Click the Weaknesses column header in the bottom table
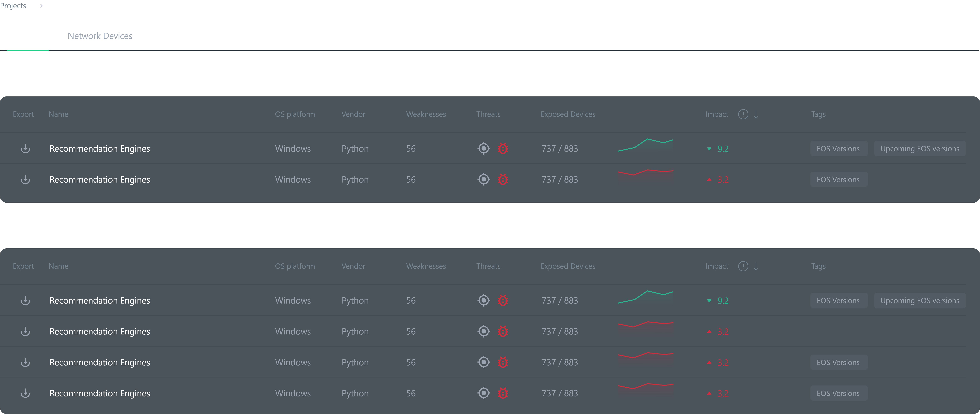Viewport: 980px width, 414px height. [426, 266]
